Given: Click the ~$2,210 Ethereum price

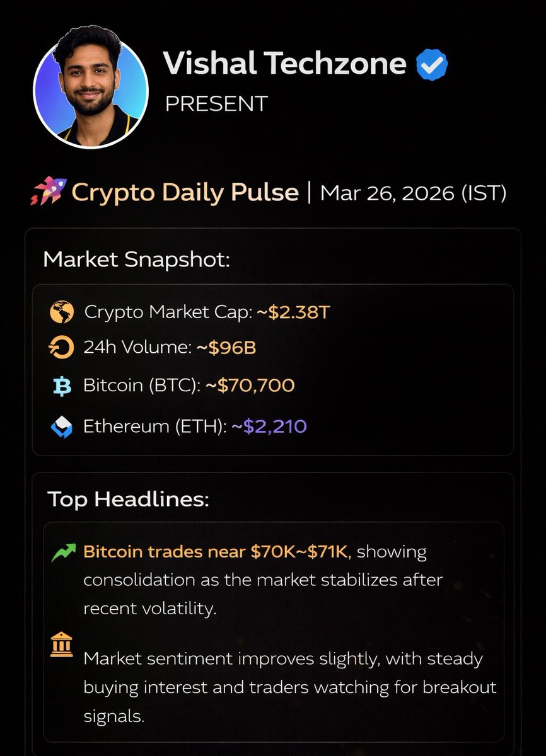Looking at the screenshot, I should [x=269, y=427].
